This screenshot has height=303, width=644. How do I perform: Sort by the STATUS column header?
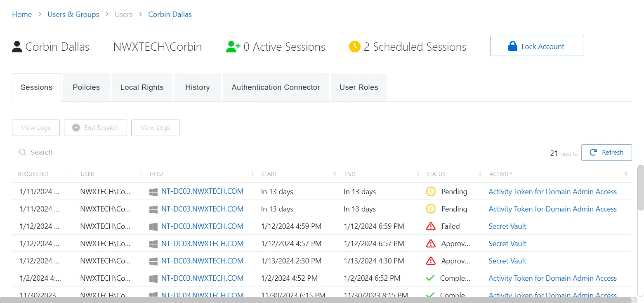(x=436, y=174)
